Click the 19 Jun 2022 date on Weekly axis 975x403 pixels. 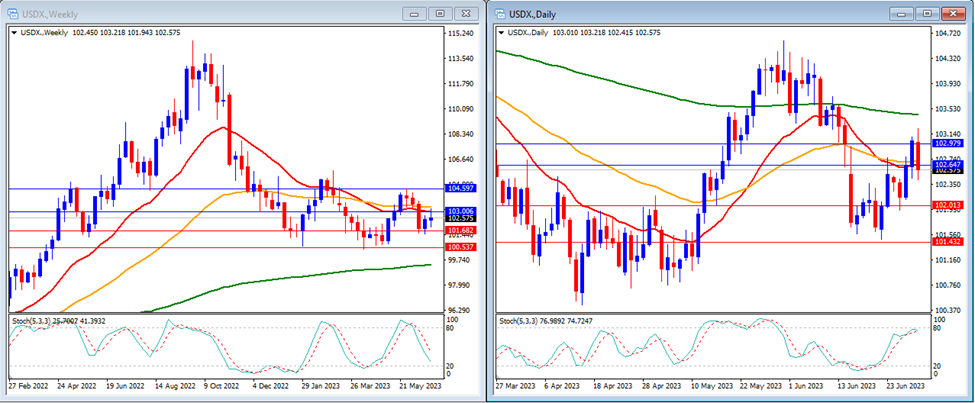tap(126, 386)
